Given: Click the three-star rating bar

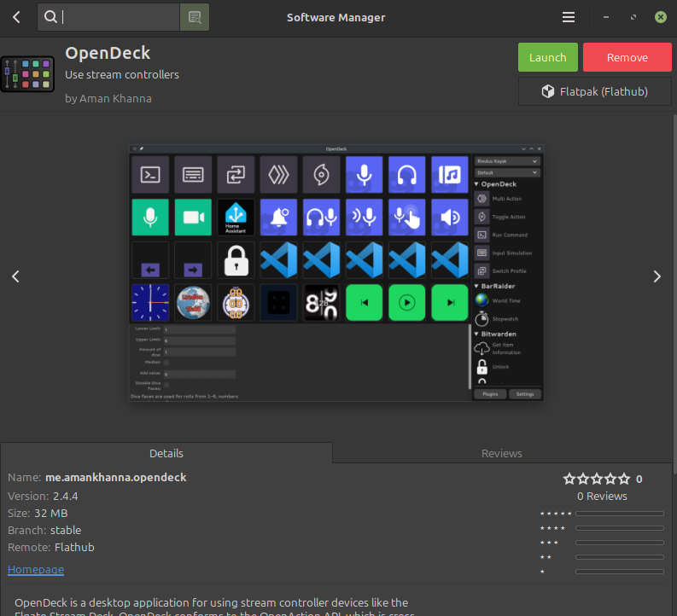Looking at the screenshot, I should tap(619, 543).
